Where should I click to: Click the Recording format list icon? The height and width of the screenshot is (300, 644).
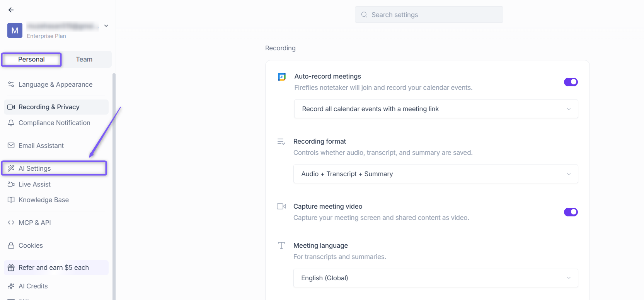[x=281, y=142]
